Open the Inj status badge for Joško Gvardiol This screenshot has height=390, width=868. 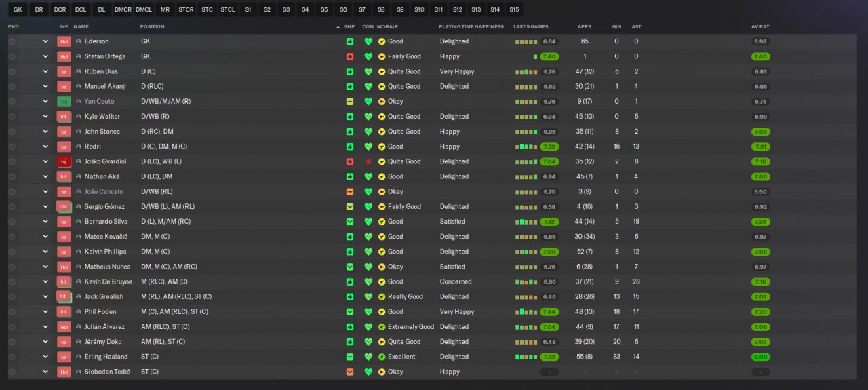pos(64,161)
